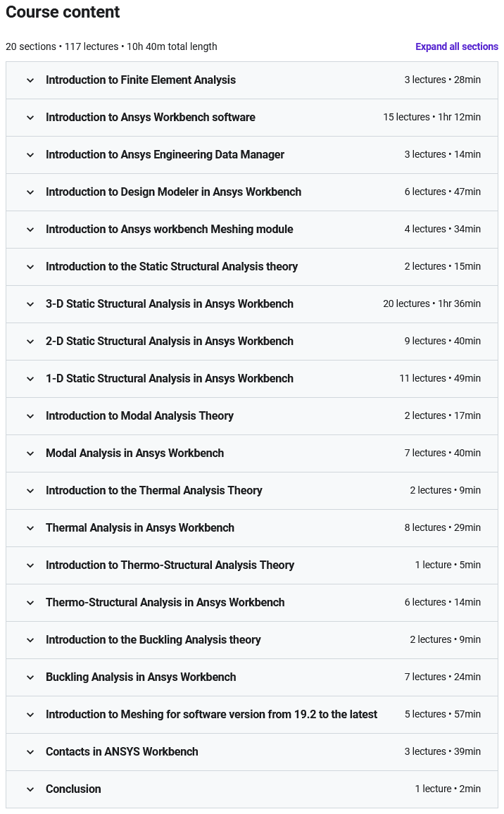Expand the Conclusion section chevron
504x814 pixels.
(x=30, y=789)
